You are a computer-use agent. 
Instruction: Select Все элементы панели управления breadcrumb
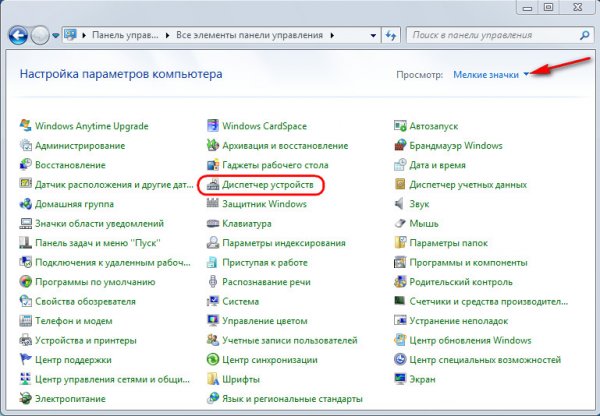249,35
